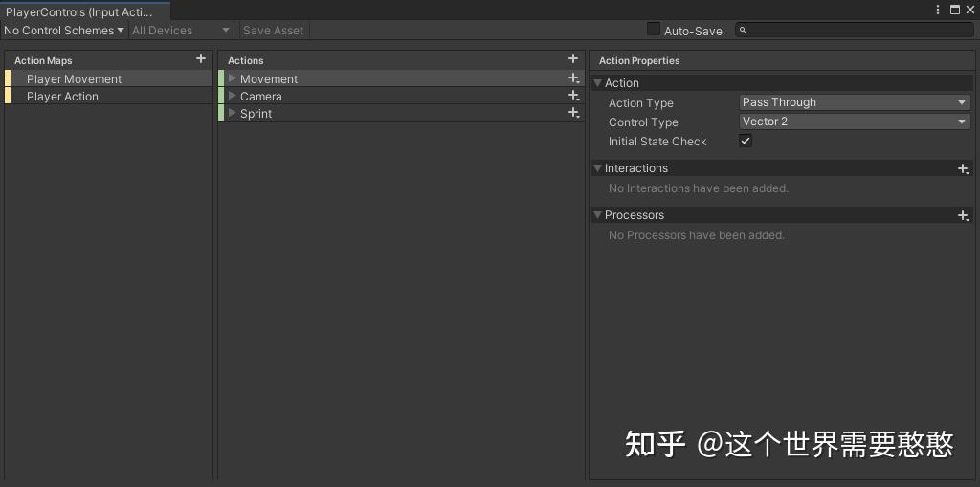This screenshot has width=980, height=487.
Task: Select the Player Action map
Action: pyautogui.click(x=62, y=97)
